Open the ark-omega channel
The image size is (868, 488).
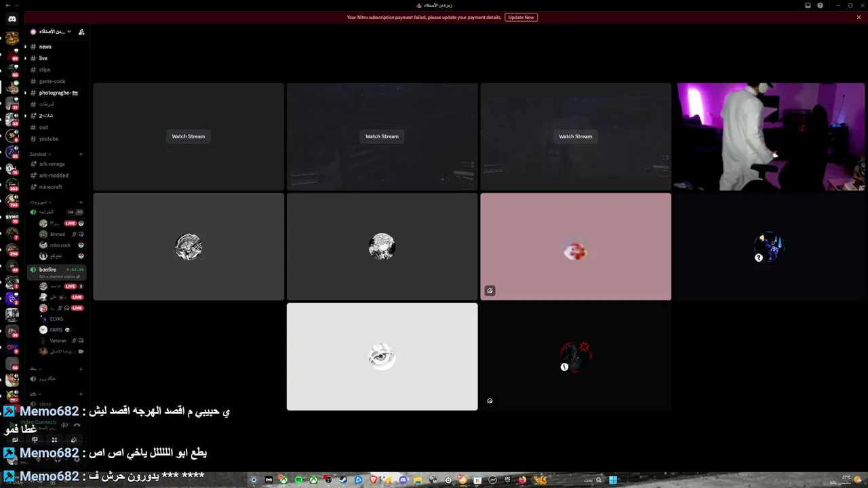[56, 164]
